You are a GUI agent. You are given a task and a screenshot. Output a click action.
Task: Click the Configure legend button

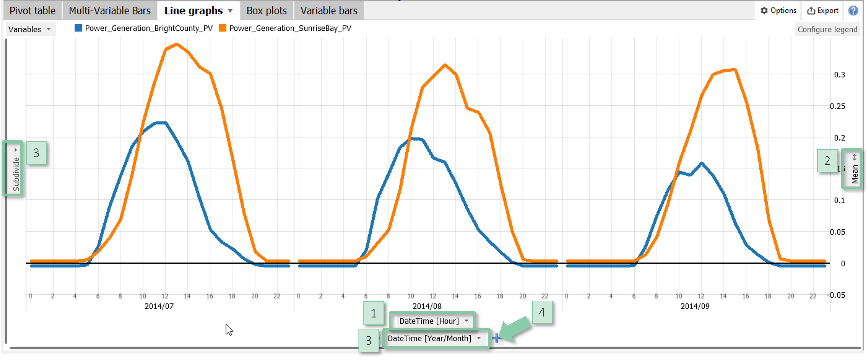(827, 29)
